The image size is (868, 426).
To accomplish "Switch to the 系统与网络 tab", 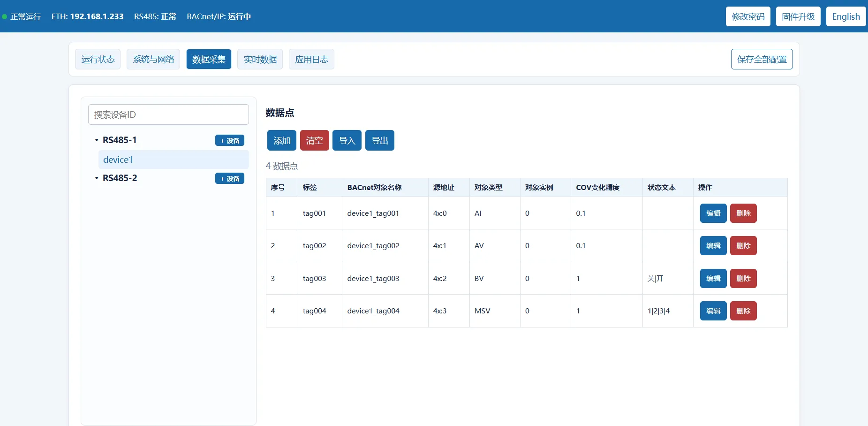I will 153,59.
